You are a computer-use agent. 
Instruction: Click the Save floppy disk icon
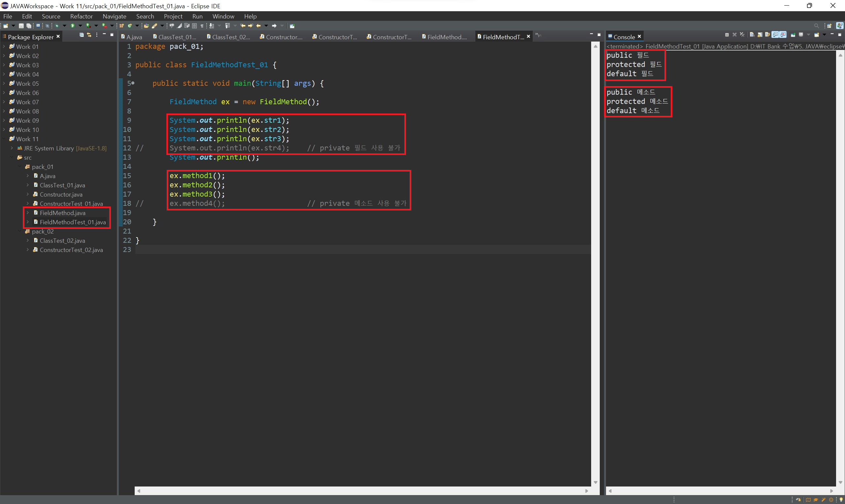(21, 26)
